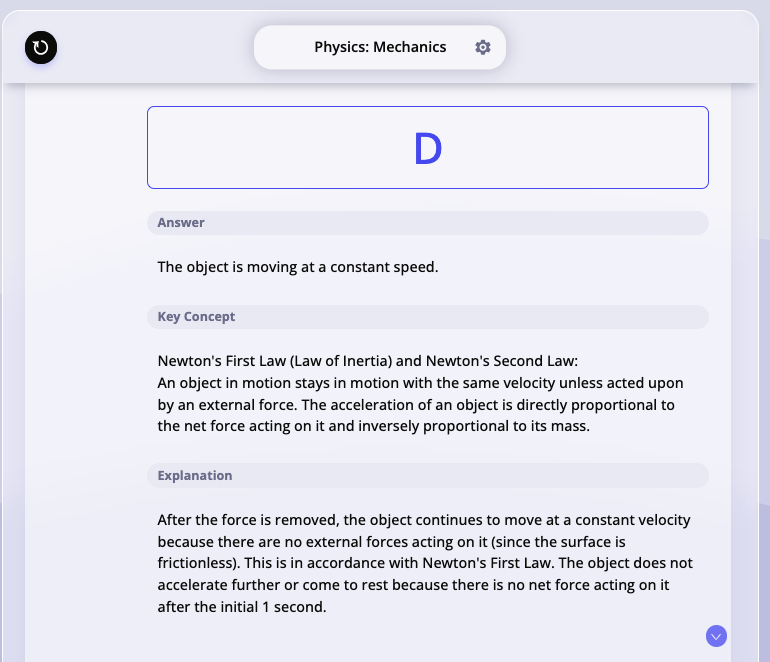
Task: Click the line ending inversely proportional to its mass
Action: point(373,426)
